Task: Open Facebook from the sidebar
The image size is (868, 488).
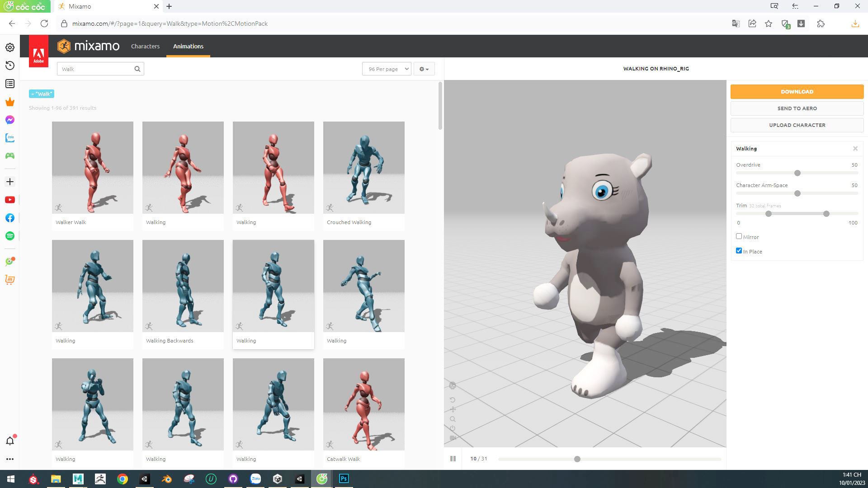Action: click(x=10, y=218)
